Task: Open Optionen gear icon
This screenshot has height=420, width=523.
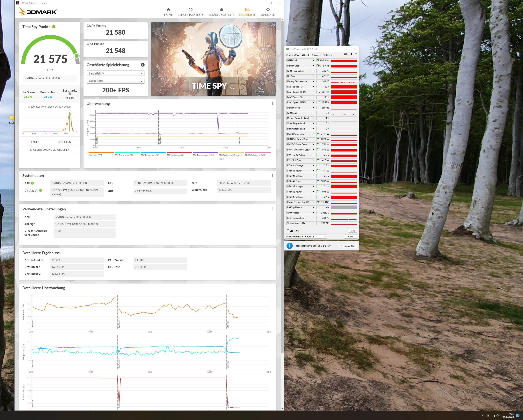Action: (x=268, y=10)
